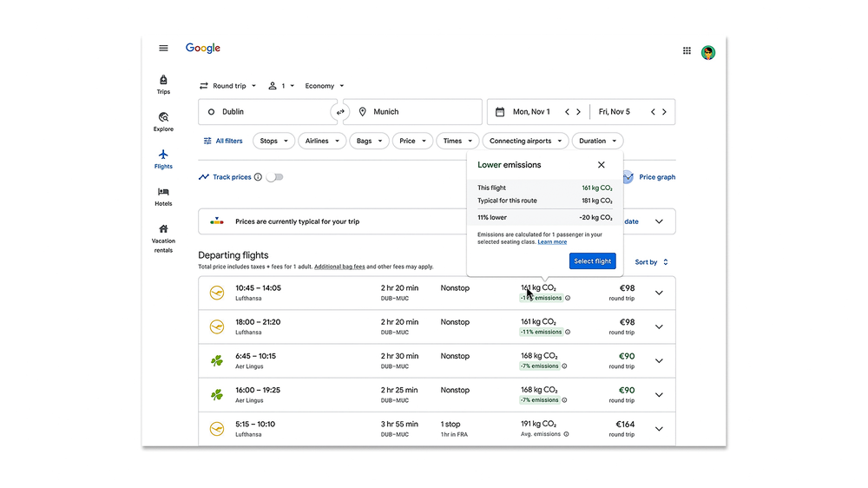Go to Hotels in sidebar

pyautogui.click(x=163, y=196)
